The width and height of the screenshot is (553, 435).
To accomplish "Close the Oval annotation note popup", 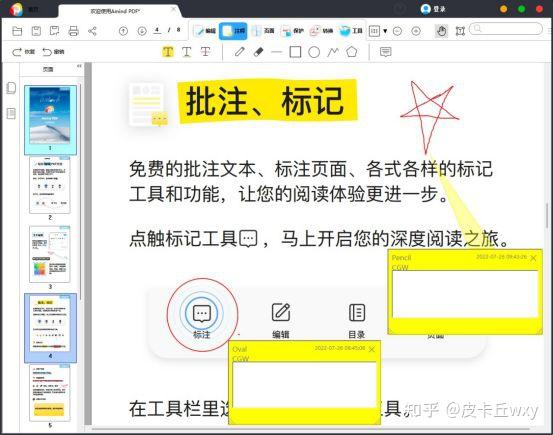I will click(x=371, y=349).
